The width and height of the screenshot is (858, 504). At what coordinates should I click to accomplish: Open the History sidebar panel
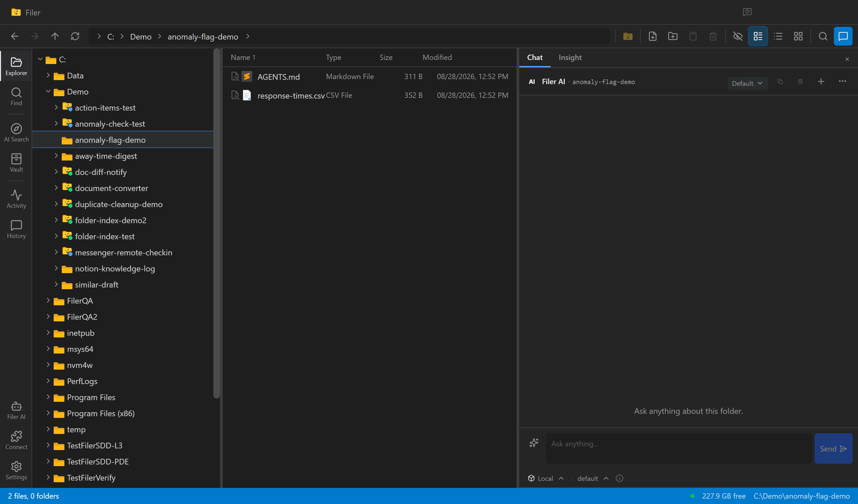click(16, 229)
